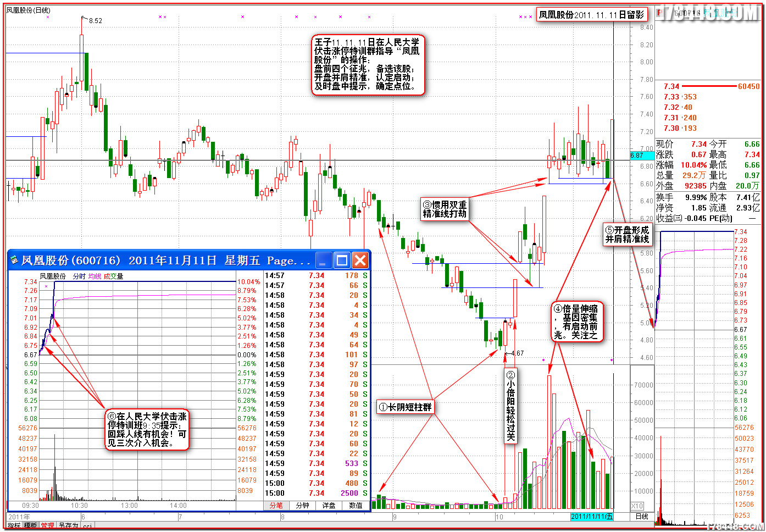Image resolution: width=766 pixels, height=532 pixels.
Task: Click the 凤凰股份(日线) chart title
Action: click(x=28, y=10)
